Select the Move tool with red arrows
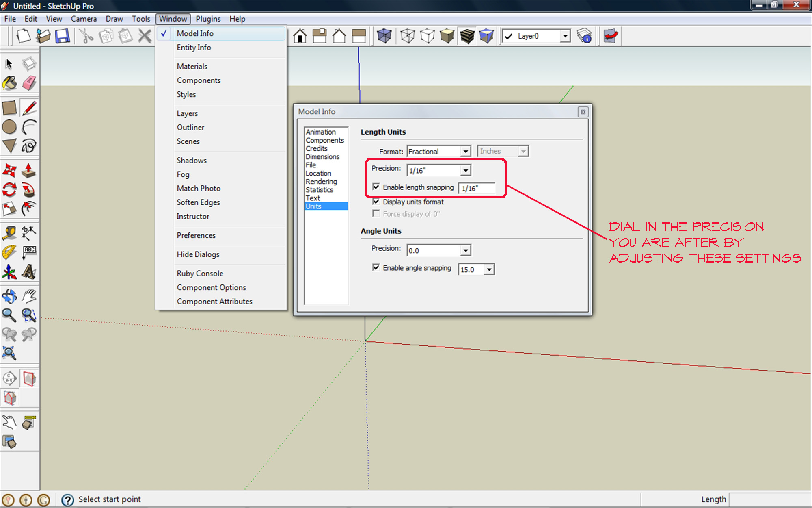Screen dimensions: 812x508 (x=9, y=171)
